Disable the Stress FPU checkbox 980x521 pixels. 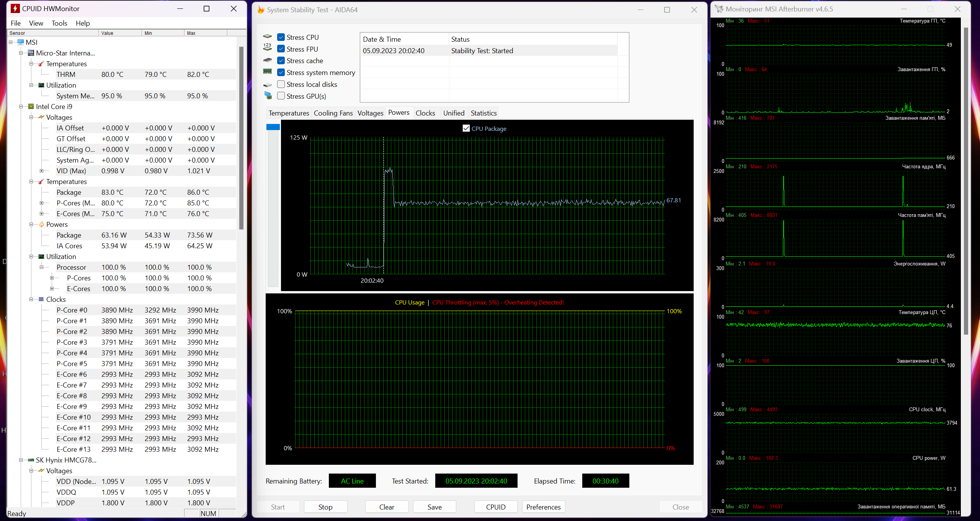pyautogui.click(x=281, y=49)
